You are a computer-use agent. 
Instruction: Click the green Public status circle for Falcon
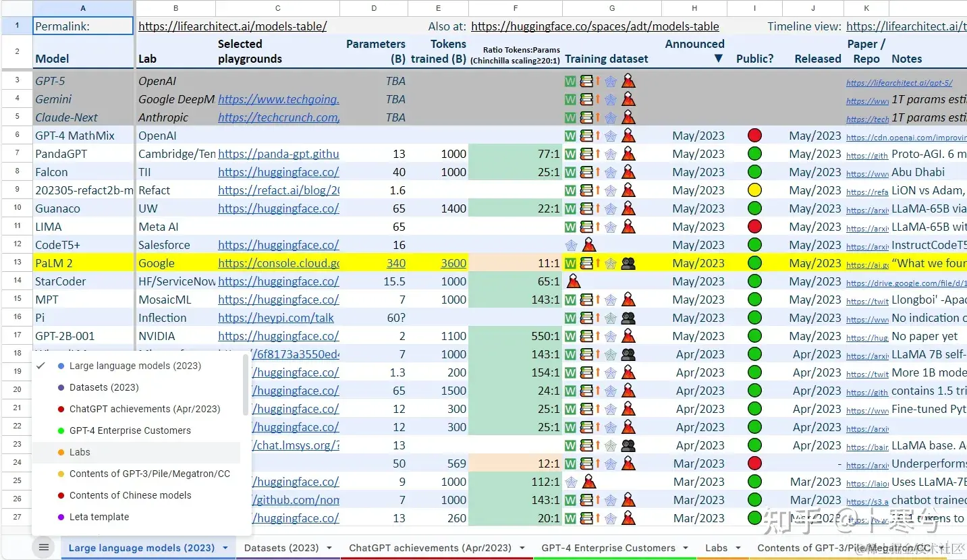pyautogui.click(x=755, y=172)
